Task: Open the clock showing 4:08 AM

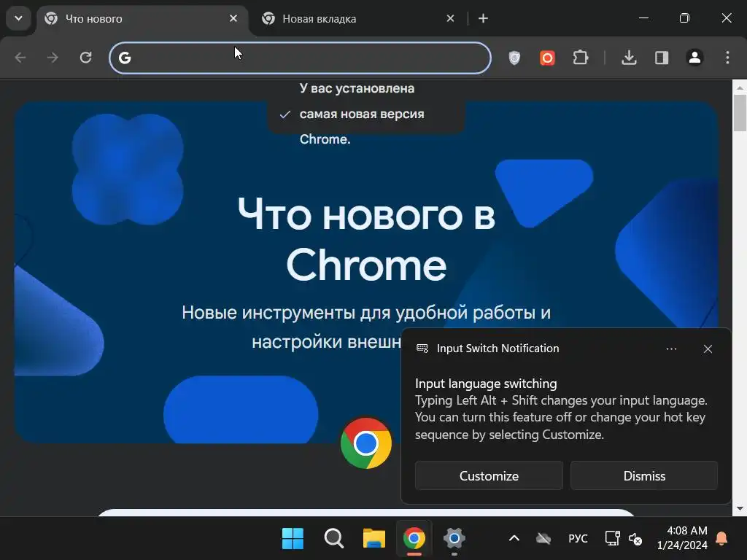Action: pyautogui.click(x=682, y=537)
